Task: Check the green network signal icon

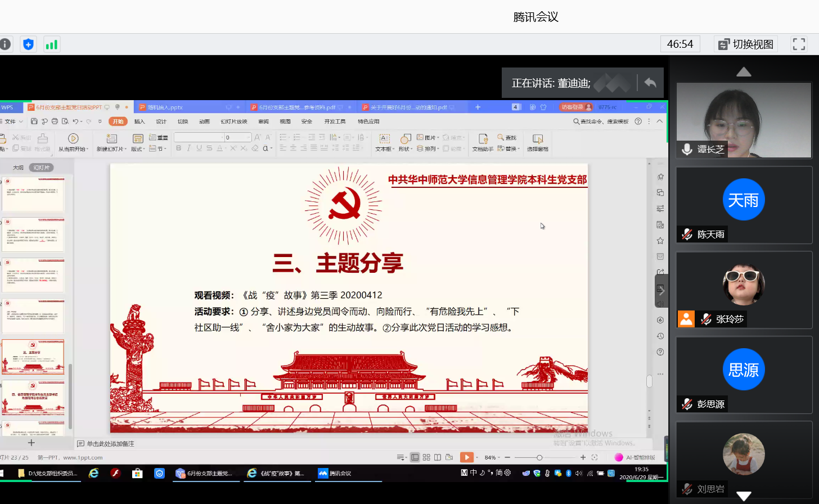Action: [52, 44]
